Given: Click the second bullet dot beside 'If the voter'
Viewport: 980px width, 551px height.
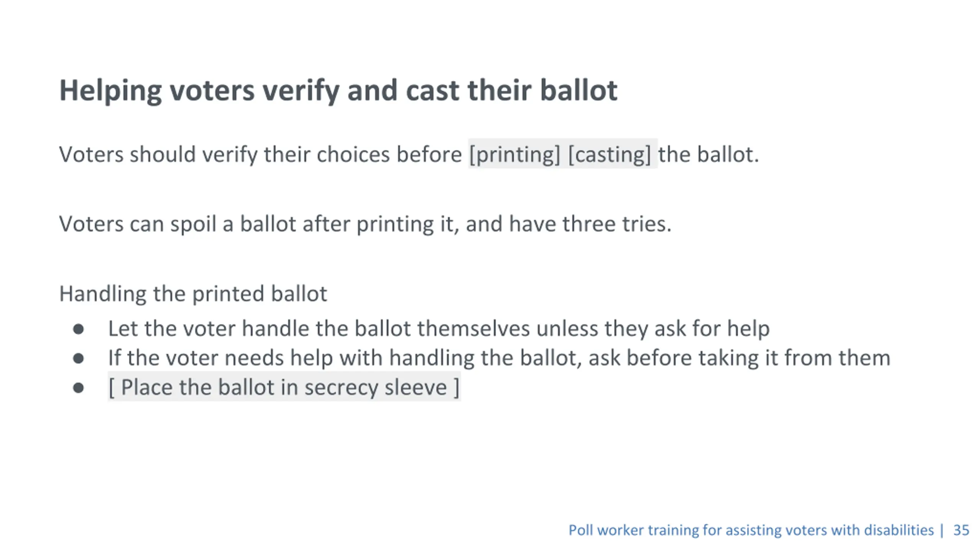Looking at the screenshot, I should coord(78,359).
